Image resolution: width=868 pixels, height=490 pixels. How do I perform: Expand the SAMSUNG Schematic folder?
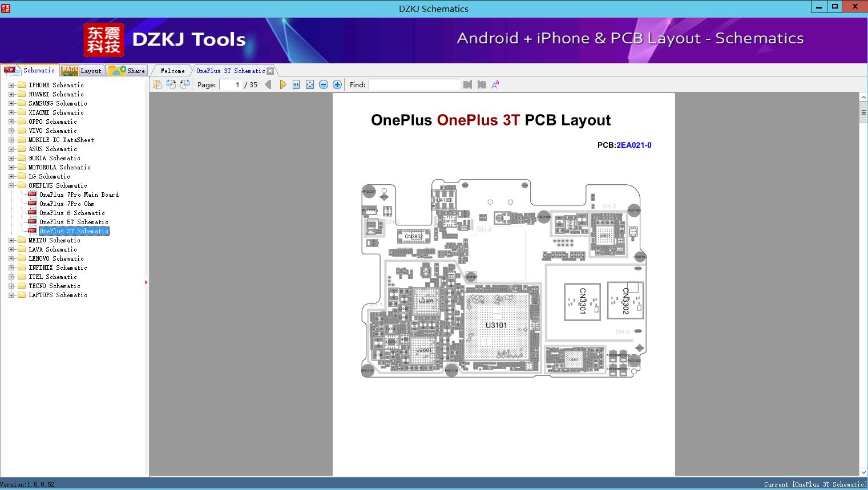point(11,103)
